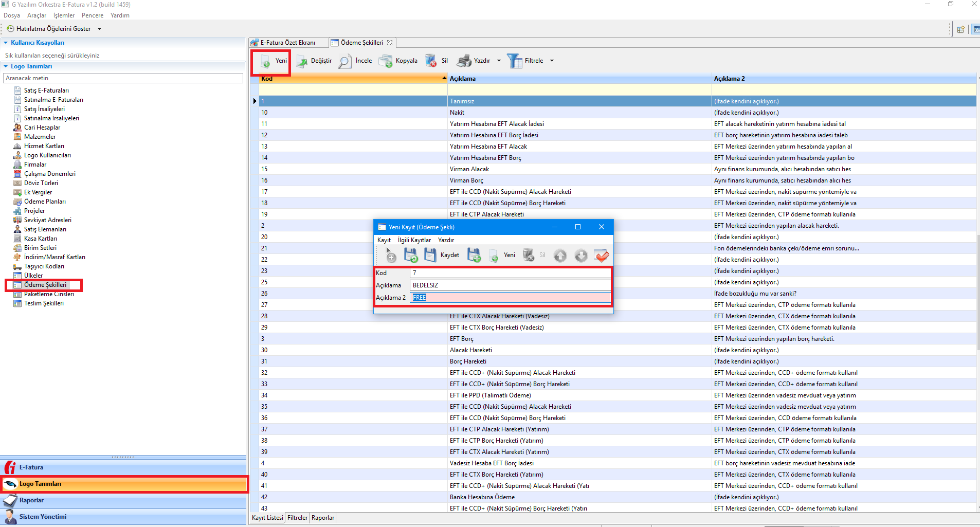Click the red checkmark icon in dialog toolbar

point(601,255)
